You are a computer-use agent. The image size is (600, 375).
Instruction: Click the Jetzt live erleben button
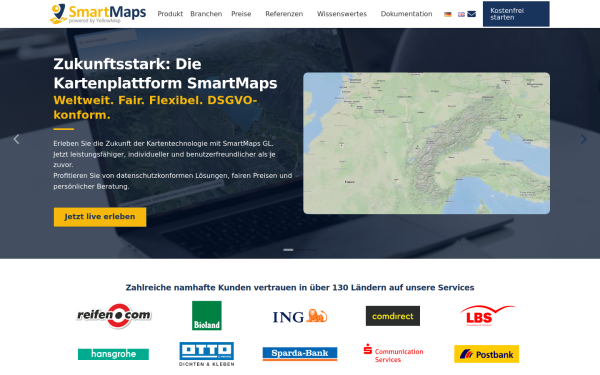tap(100, 217)
